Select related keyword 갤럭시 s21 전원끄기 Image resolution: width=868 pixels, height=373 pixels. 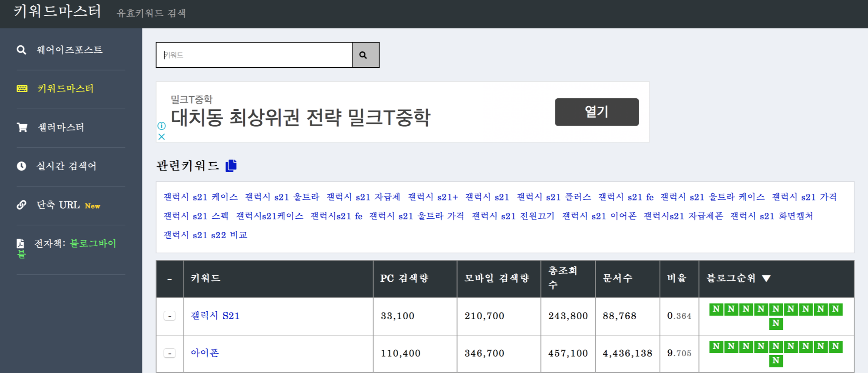coord(513,216)
